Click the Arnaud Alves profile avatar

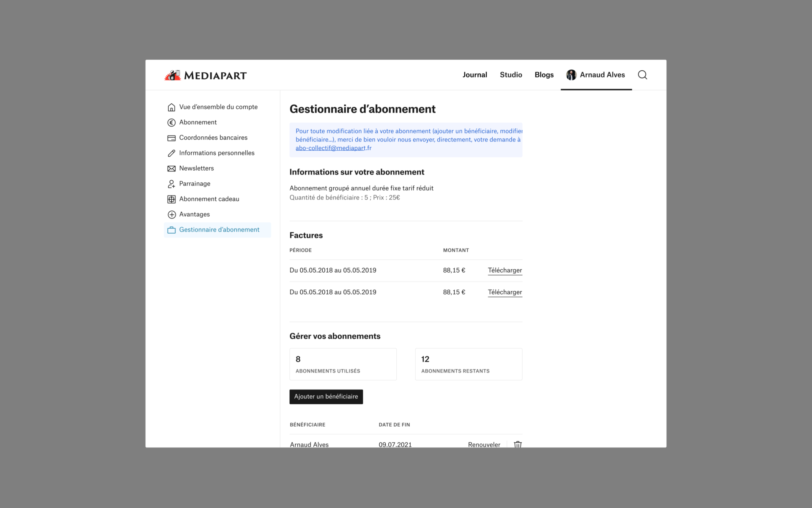tap(571, 75)
